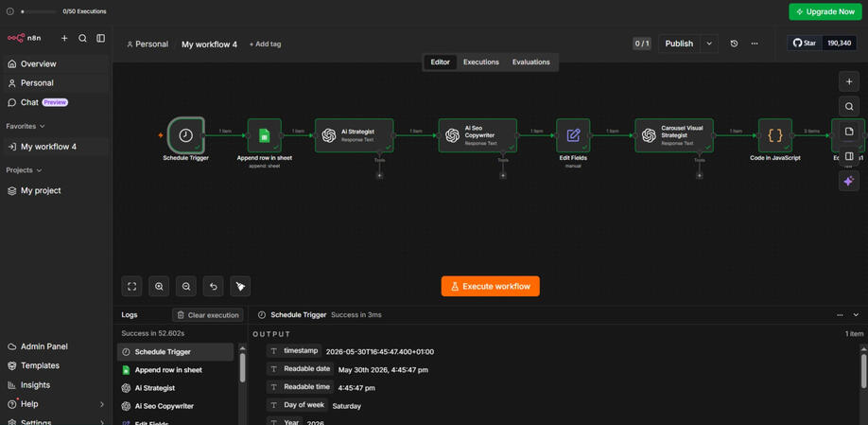Image resolution: width=868 pixels, height=425 pixels.
Task: Open the AI assistant sparkle button
Action: (x=849, y=181)
